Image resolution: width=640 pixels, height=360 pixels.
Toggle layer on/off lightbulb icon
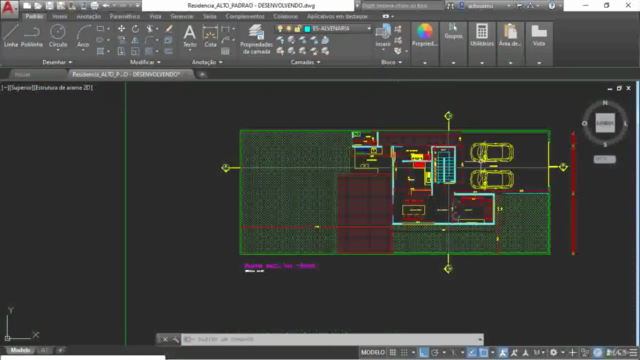click(280, 29)
